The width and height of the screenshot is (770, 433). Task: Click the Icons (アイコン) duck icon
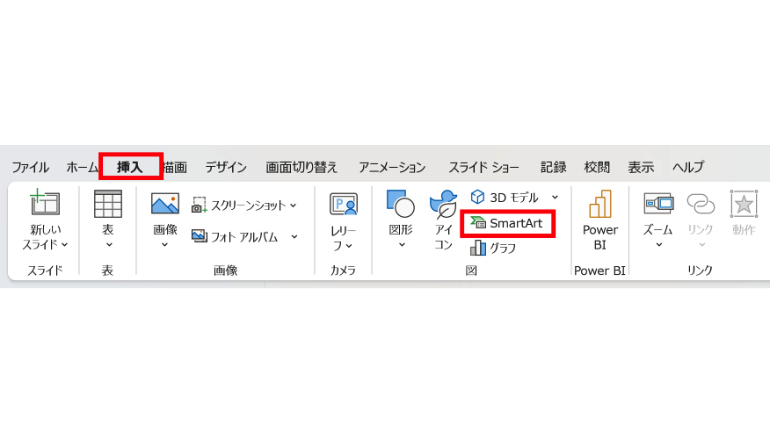coord(443,204)
